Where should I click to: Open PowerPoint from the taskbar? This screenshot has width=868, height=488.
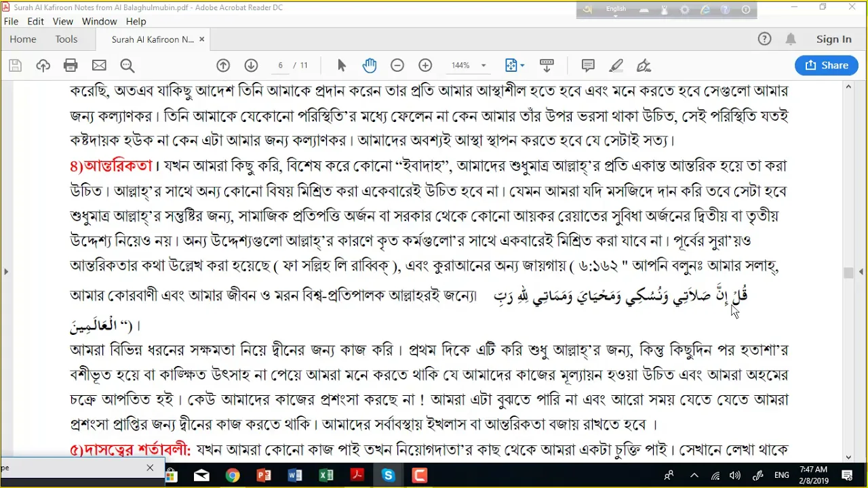(264, 476)
